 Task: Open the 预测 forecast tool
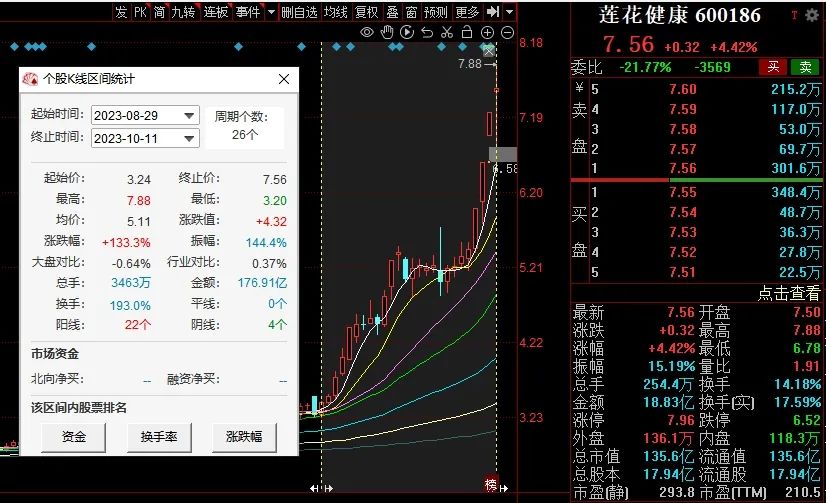click(x=436, y=12)
